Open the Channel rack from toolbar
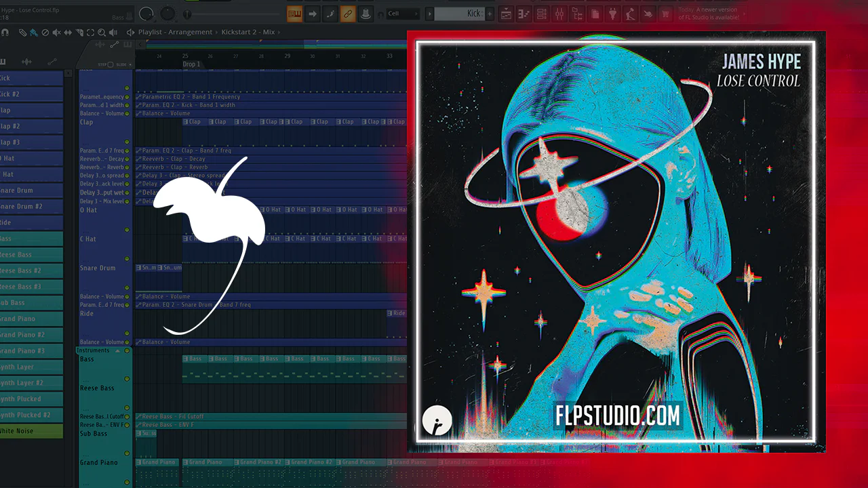The width and height of the screenshot is (868, 488). [x=542, y=14]
